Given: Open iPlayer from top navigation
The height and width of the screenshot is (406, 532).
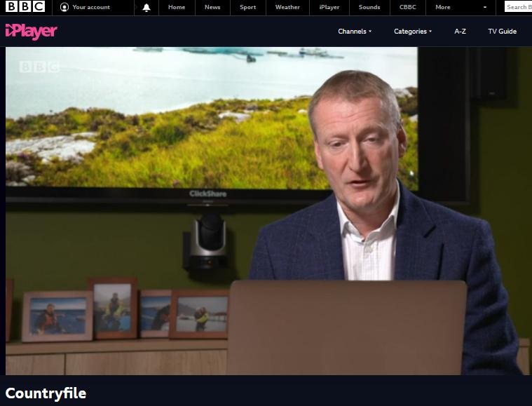Looking at the screenshot, I should [329, 7].
